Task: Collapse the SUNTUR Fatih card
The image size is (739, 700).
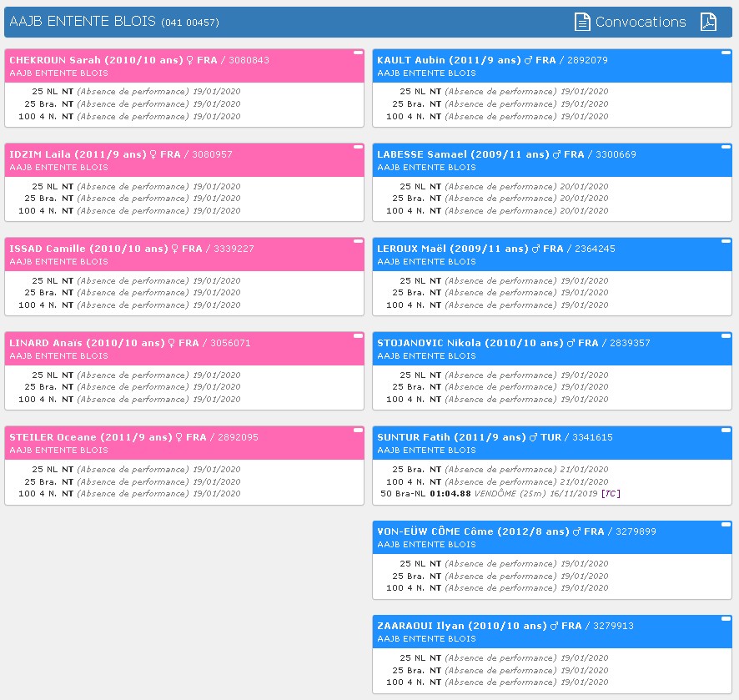Action: coord(726,430)
